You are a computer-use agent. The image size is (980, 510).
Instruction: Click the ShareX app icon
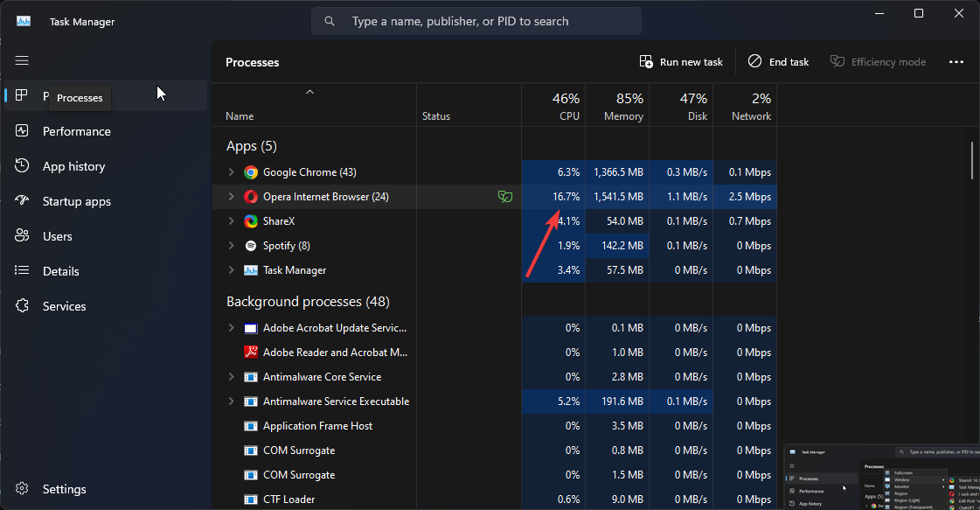point(251,221)
